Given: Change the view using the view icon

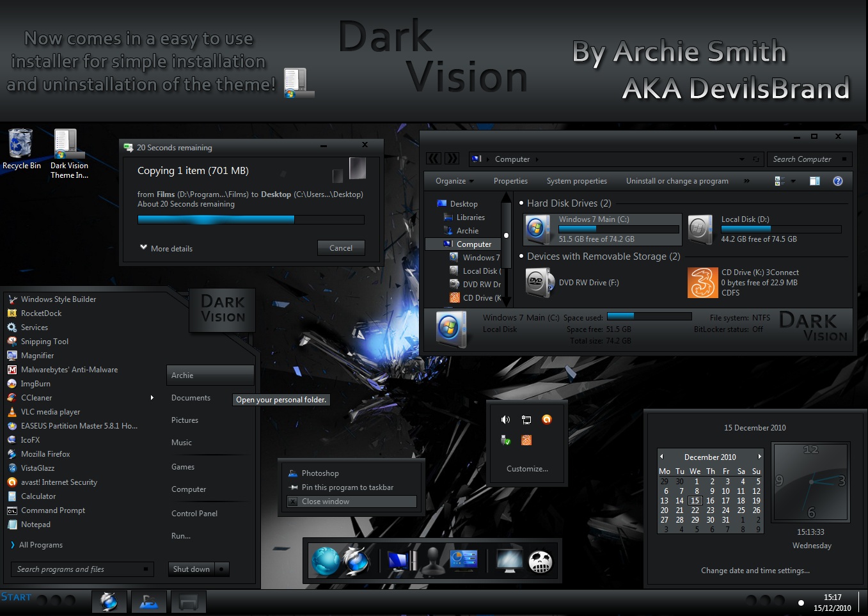Looking at the screenshot, I should pyautogui.click(x=779, y=181).
